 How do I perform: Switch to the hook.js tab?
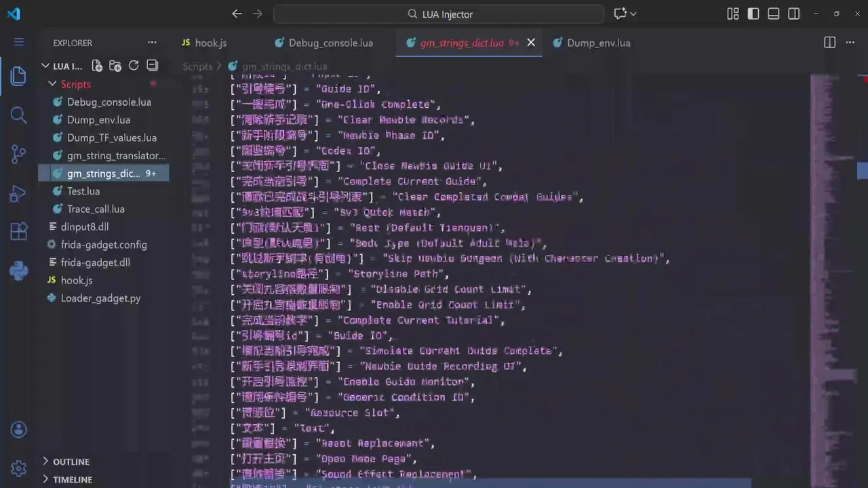click(x=204, y=43)
